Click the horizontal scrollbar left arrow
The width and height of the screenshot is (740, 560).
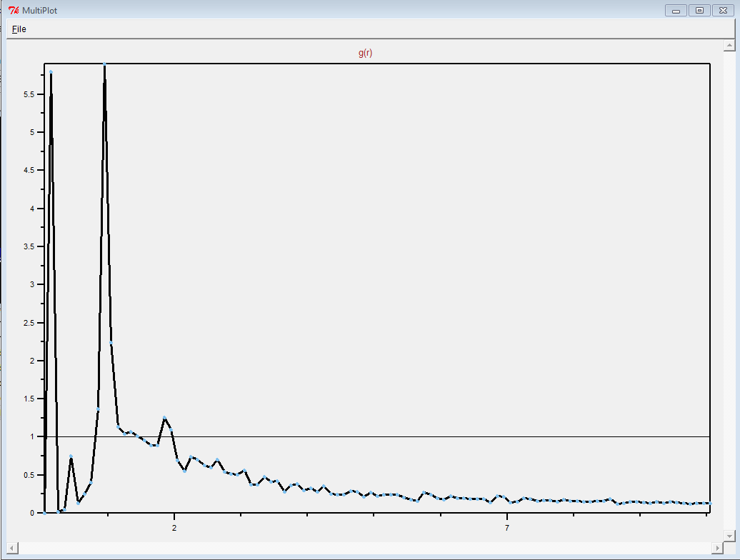(x=13, y=548)
